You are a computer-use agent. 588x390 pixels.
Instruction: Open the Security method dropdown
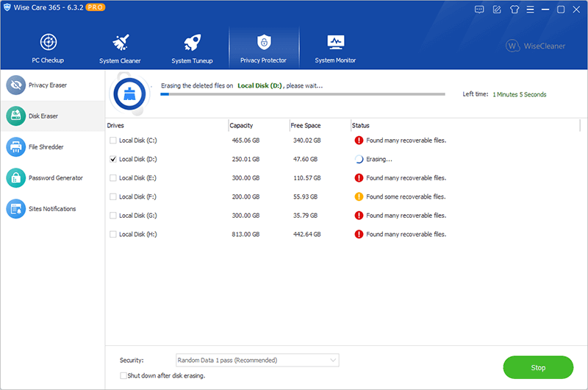point(257,360)
